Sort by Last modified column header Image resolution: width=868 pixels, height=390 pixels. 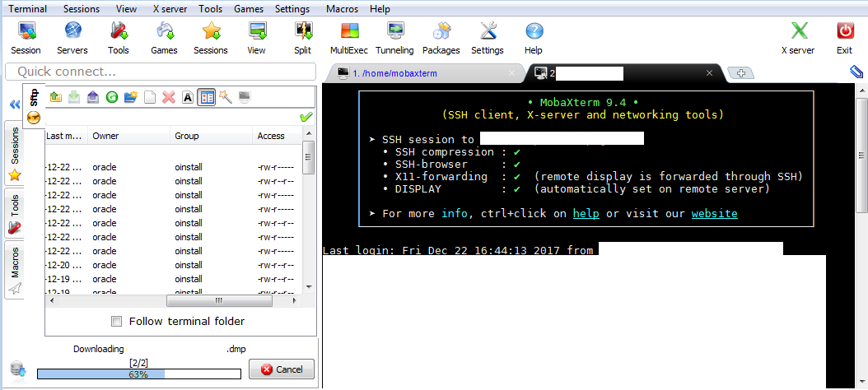pyautogui.click(x=67, y=136)
